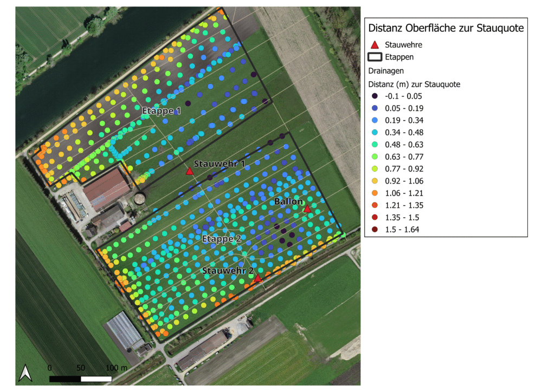This screenshot has width=555, height=392.
Task: Click the 1.5 - 1.64 legend color dot
Action: point(375,230)
